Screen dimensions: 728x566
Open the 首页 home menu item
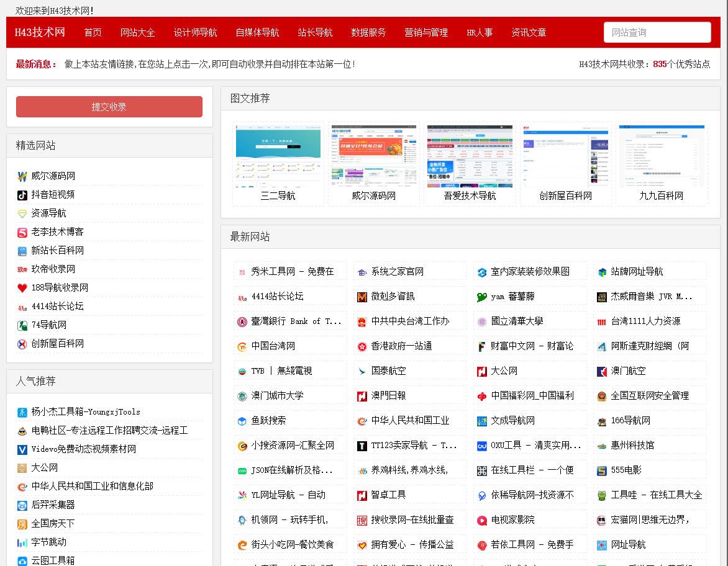(x=93, y=32)
